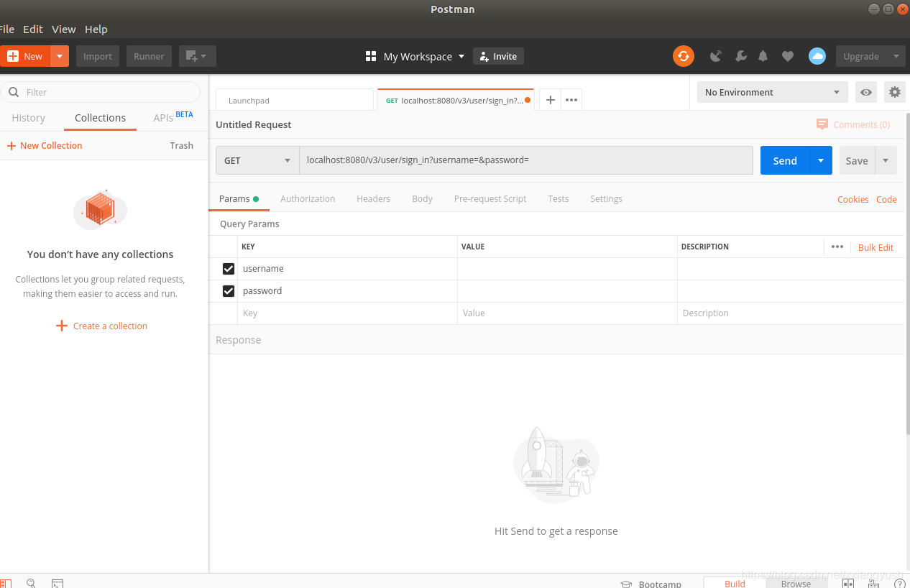Uncheck the username parameter checkbox

[x=229, y=269]
